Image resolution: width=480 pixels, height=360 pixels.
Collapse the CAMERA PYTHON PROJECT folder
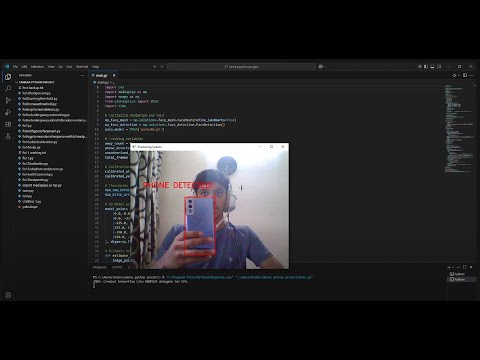pyautogui.click(x=35, y=82)
